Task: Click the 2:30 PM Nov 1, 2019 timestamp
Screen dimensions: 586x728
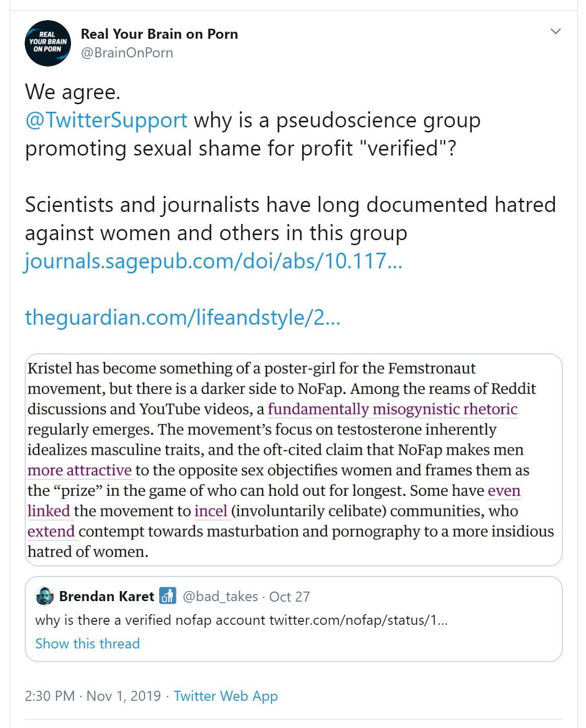Action: click(x=93, y=696)
